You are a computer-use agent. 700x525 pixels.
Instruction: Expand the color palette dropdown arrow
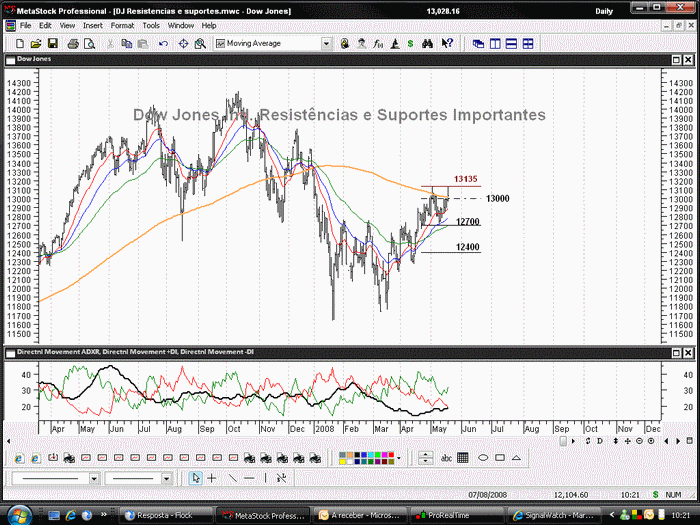[399, 458]
